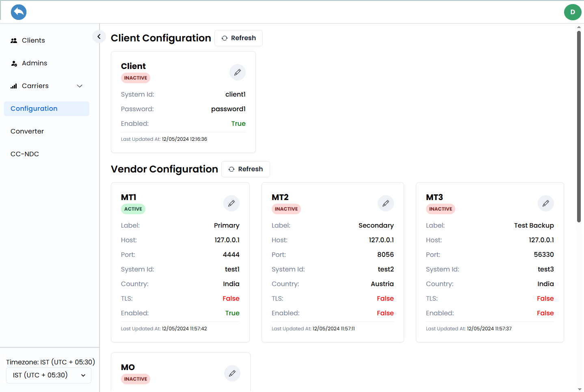
Task: Go to Clients page
Action: pyautogui.click(x=33, y=41)
